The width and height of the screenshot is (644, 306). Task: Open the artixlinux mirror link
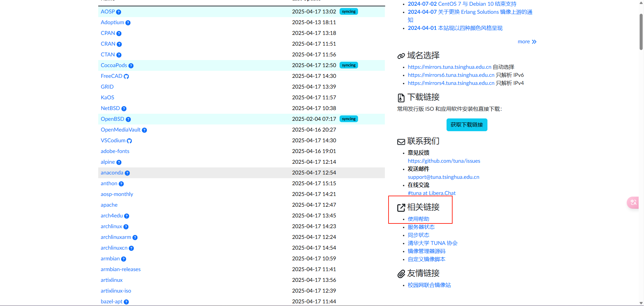point(112,280)
